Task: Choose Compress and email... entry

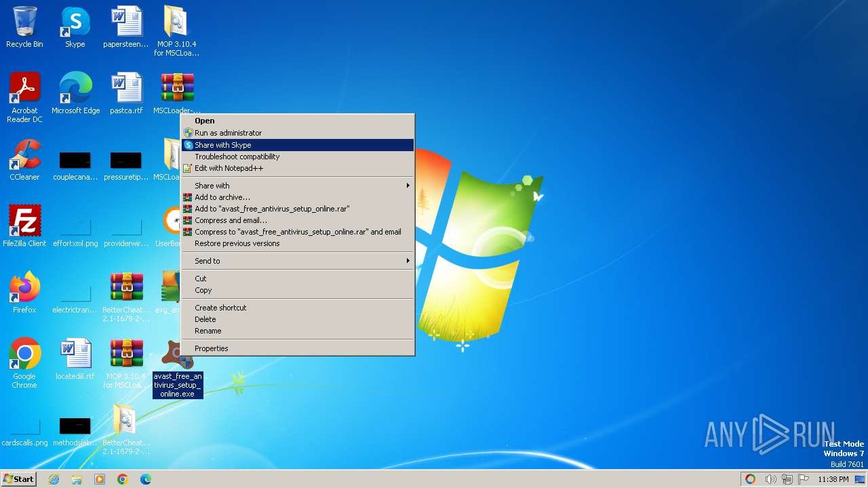Action: tap(298, 220)
